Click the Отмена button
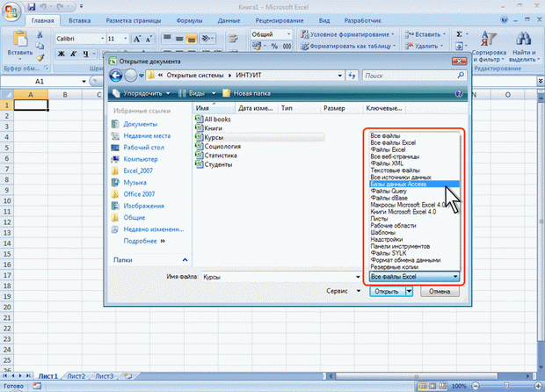Viewport: 545px width, 392px height. [440, 291]
